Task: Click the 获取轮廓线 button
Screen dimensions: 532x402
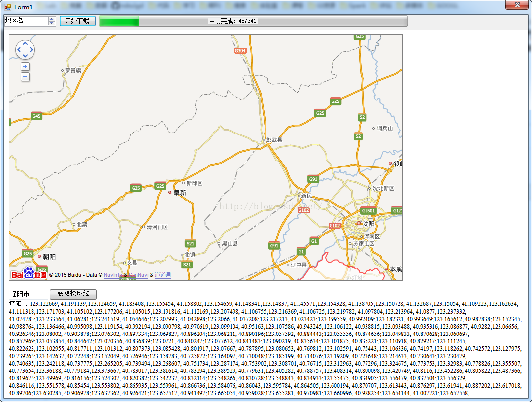Action: point(73,294)
